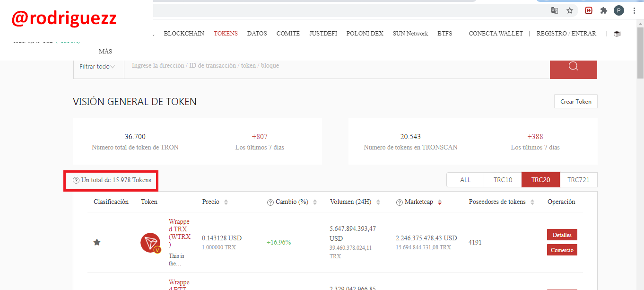This screenshot has width=644, height=290.
Task: Open COMITÉ menu
Action: click(x=288, y=34)
